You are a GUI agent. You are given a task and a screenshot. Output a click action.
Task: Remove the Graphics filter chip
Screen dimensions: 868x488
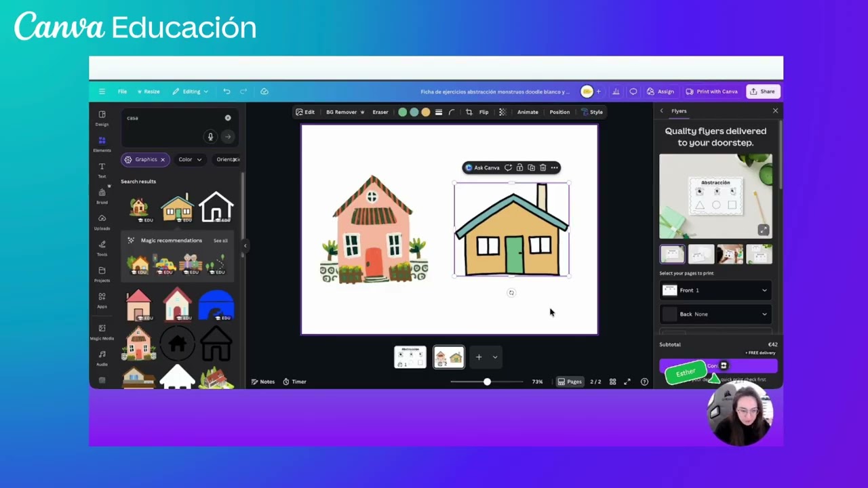pos(163,159)
